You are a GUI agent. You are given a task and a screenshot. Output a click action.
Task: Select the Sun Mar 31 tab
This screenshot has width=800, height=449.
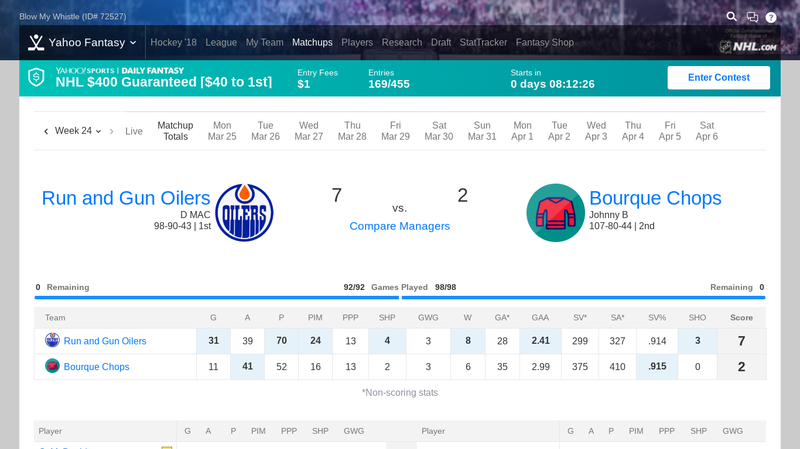pyautogui.click(x=482, y=131)
